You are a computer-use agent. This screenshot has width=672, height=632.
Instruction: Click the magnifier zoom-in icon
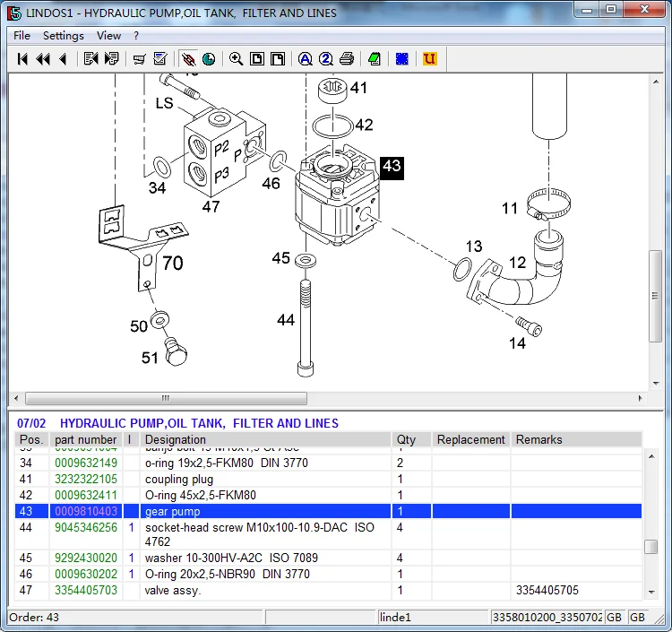click(x=236, y=59)
